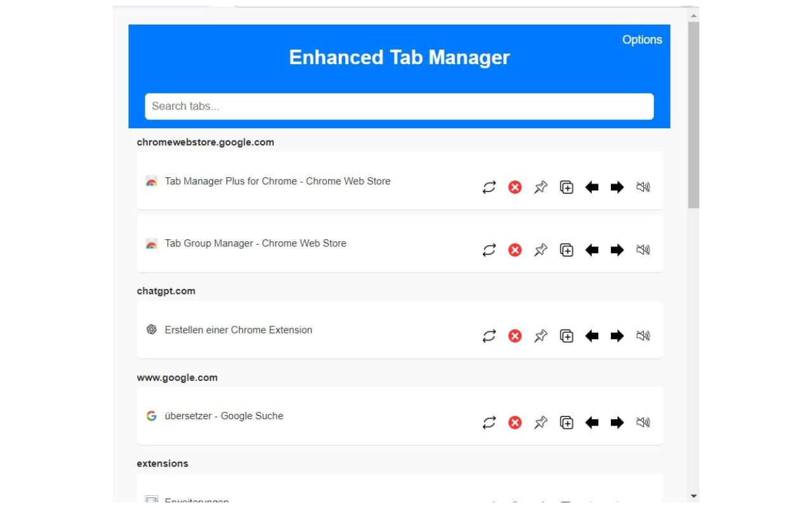
Task: Click the chromewebstore.google.com group heading
Action: pos(206,142)
